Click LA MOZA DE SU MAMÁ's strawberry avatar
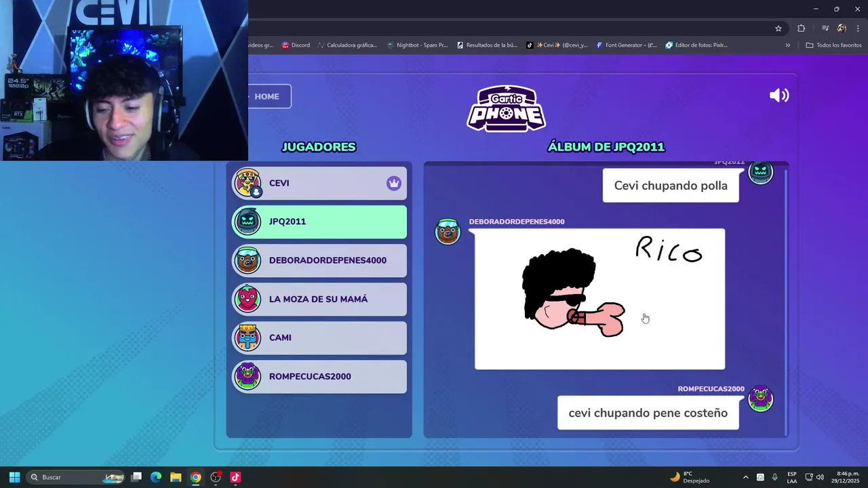Screen dimensions: 868x488 pyautogui.click(x=248, y=298)
